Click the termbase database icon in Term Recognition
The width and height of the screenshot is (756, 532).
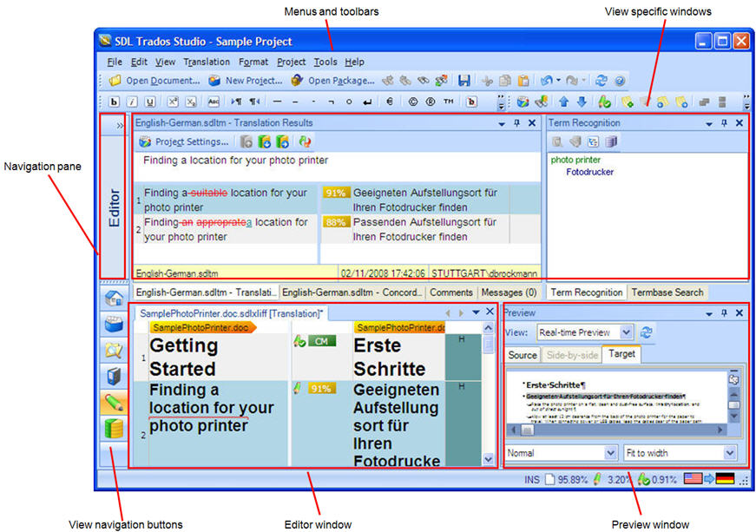tap(611, 141)
